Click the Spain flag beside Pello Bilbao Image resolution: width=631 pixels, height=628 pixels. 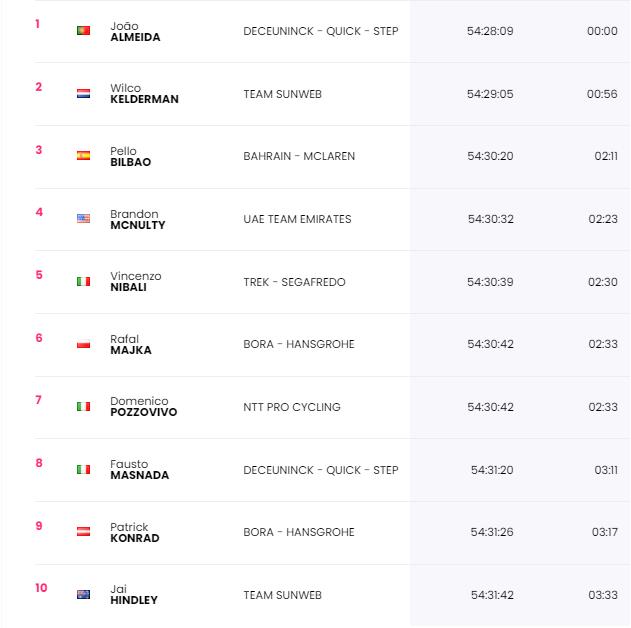83,156
